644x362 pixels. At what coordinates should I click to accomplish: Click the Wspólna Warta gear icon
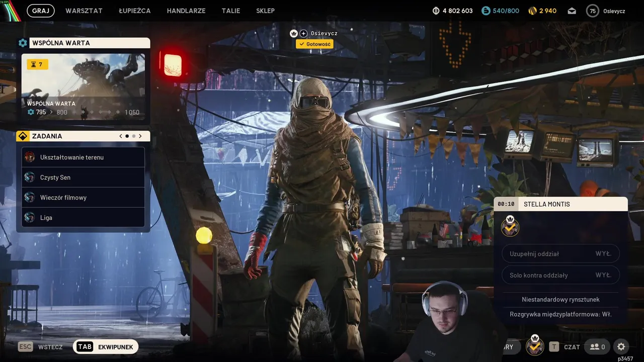click(x=23, y=43)
